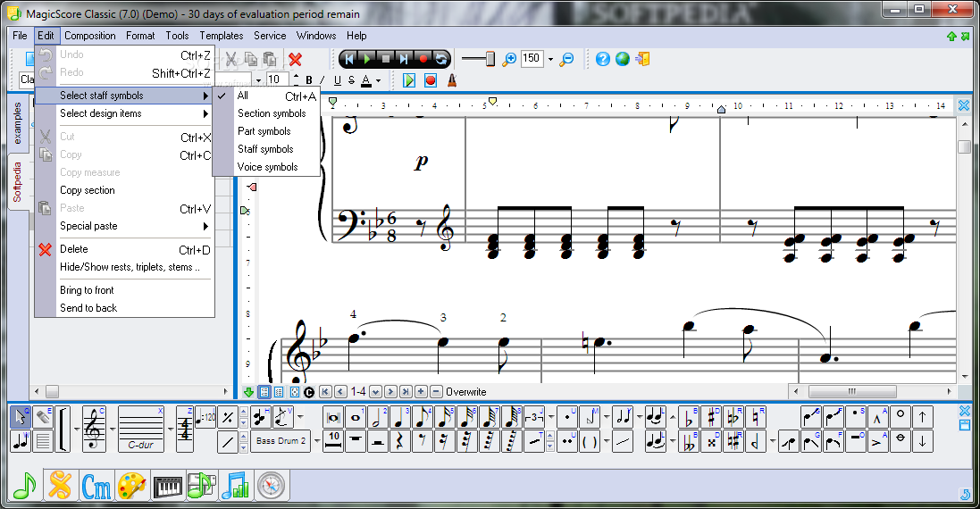
Task: Click the flat accidental button
Action: (x=689, y=417)
